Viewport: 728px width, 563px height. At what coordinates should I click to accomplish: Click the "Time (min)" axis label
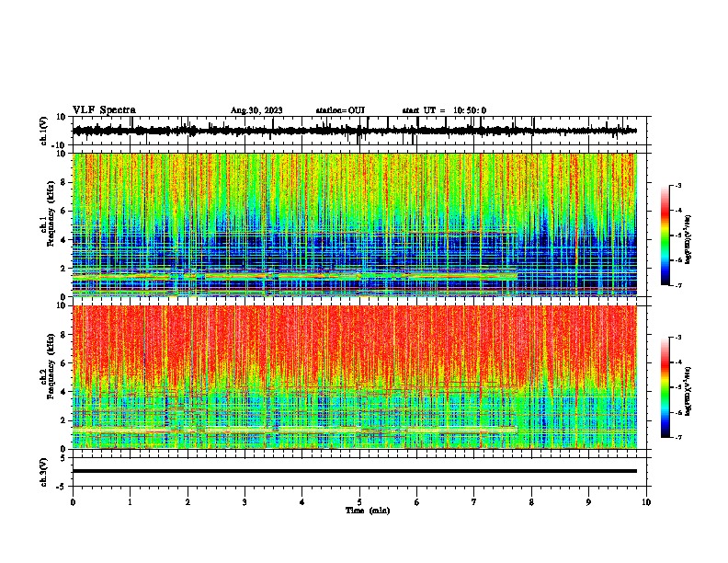368,511
